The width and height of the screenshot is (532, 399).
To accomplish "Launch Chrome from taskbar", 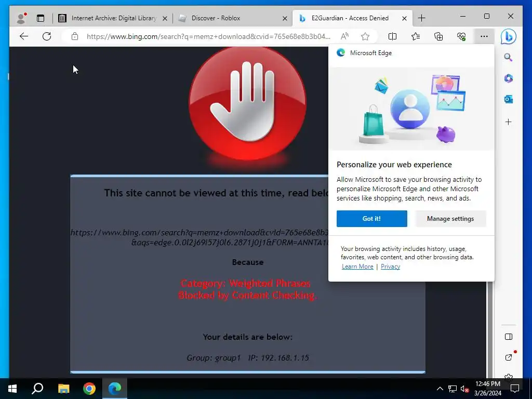I will [89, 389].
